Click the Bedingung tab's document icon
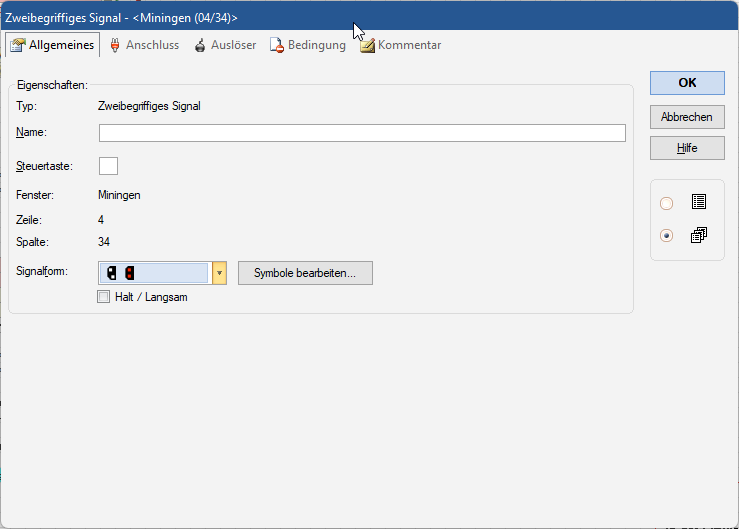The height and width of the screenshot is (529, 739). pos(278,45)
